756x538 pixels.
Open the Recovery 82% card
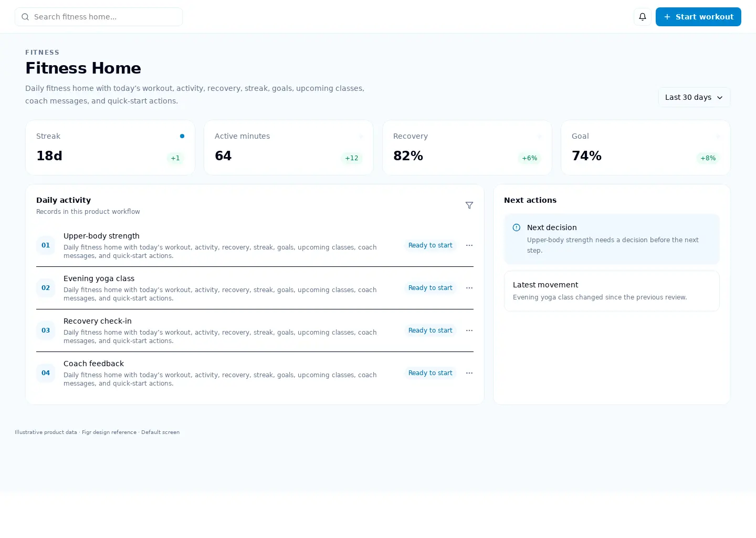click(x=467, y=148)
